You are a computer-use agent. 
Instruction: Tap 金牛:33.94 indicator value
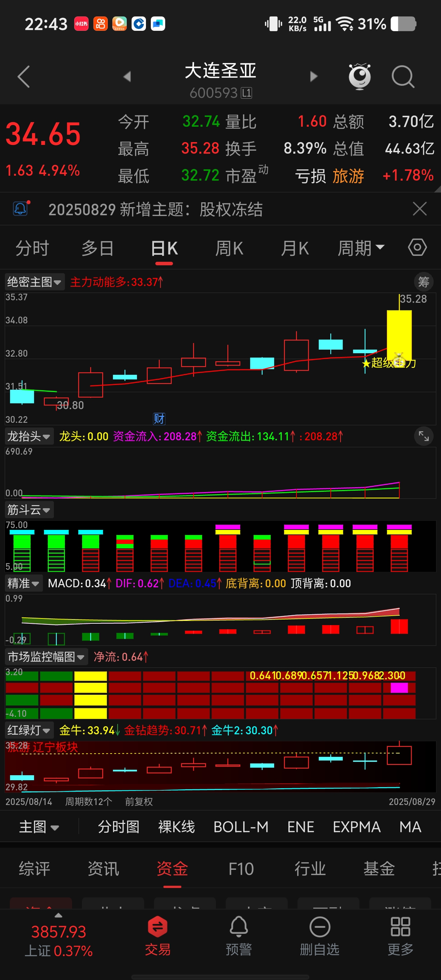[x=89, y=730]
